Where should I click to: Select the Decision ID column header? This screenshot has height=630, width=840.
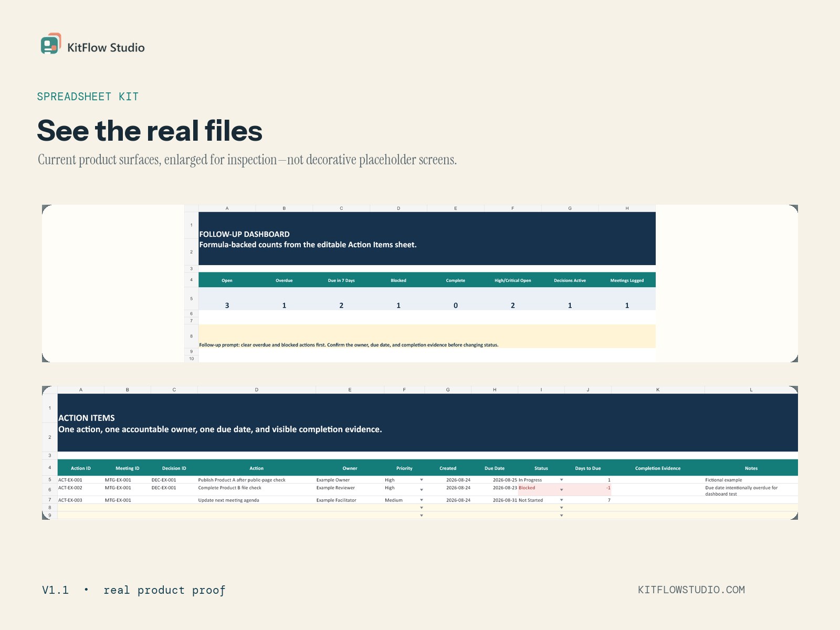(174, 468)
